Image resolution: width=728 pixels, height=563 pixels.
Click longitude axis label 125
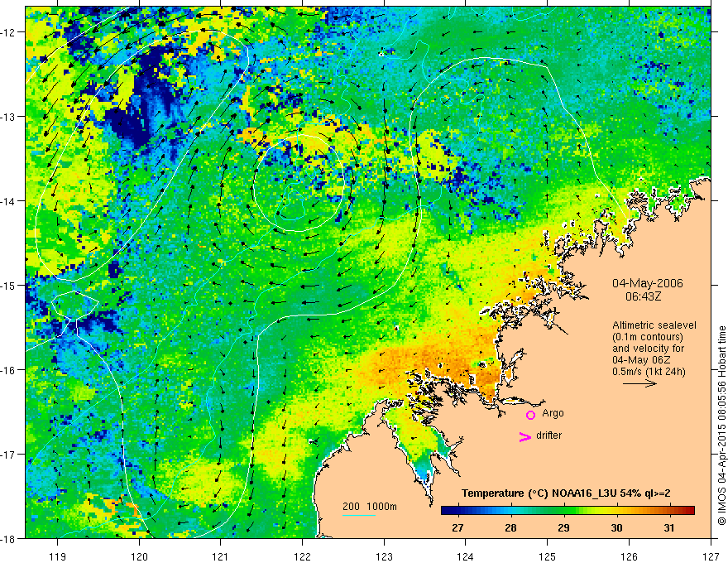pos(548,556)
